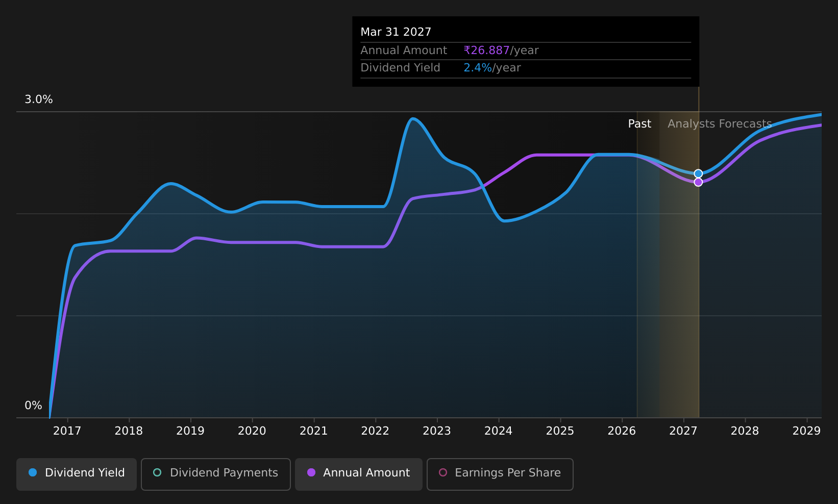Click the 2020 x-axis label

252,431
